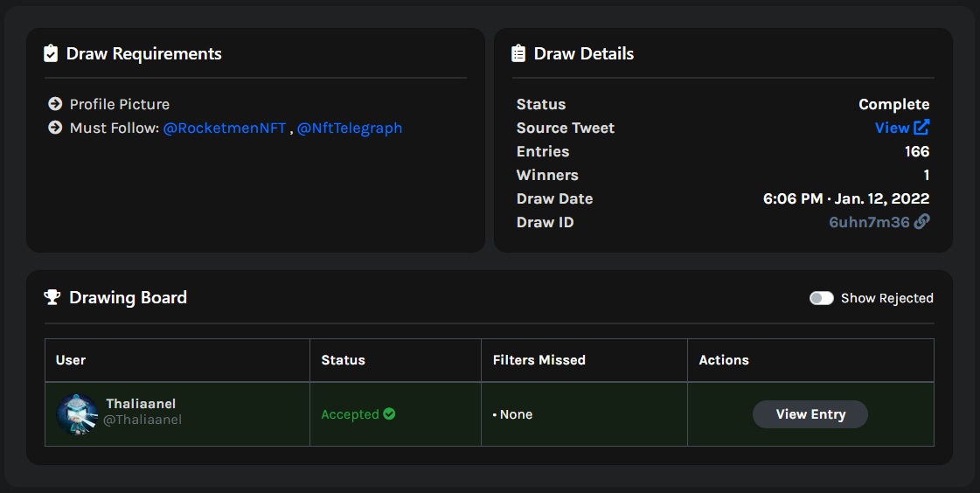Viewport: 980px width, 493px height.
Task: Click the Status label in Draw Details
Action: pos(541,104)
